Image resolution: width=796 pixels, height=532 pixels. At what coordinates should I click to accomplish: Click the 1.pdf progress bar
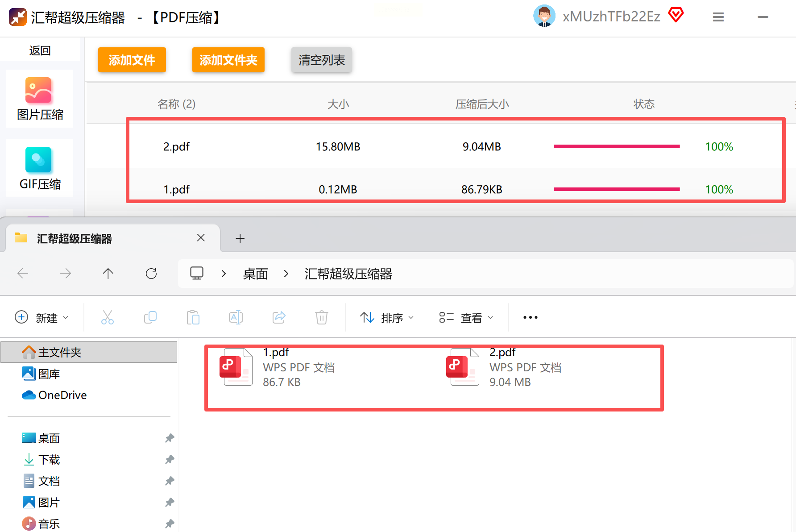tap(617, 189)
